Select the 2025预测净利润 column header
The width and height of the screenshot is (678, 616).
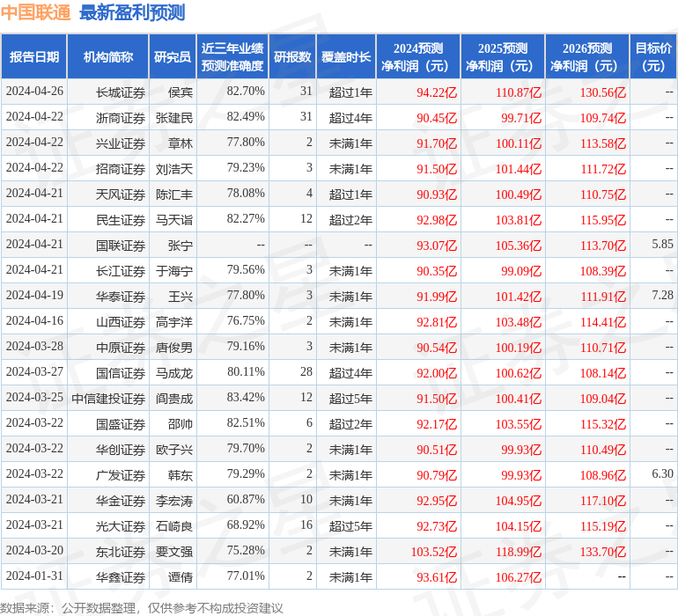pos(503,56)
